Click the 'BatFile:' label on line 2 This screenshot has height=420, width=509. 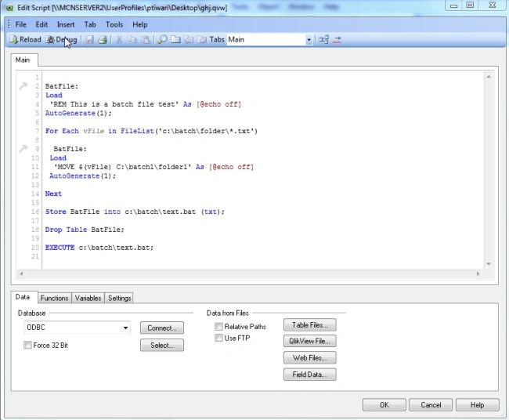click(x=62, y=86)
